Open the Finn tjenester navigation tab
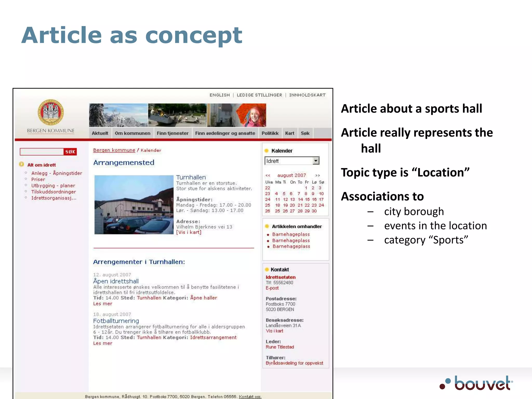 click(x=172, y=133)
